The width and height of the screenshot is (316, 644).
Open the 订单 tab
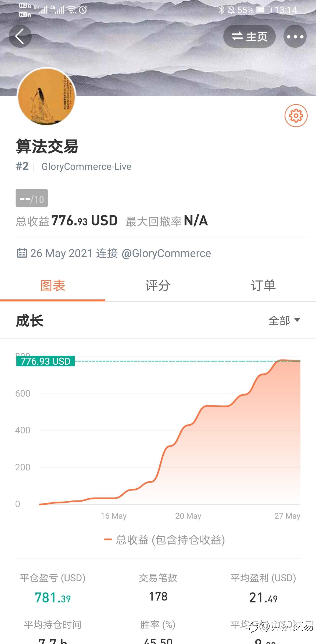tap(263, 286)
